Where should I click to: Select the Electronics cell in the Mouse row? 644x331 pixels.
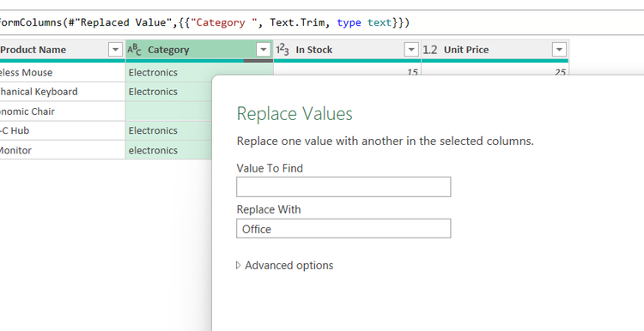[169, 73]
